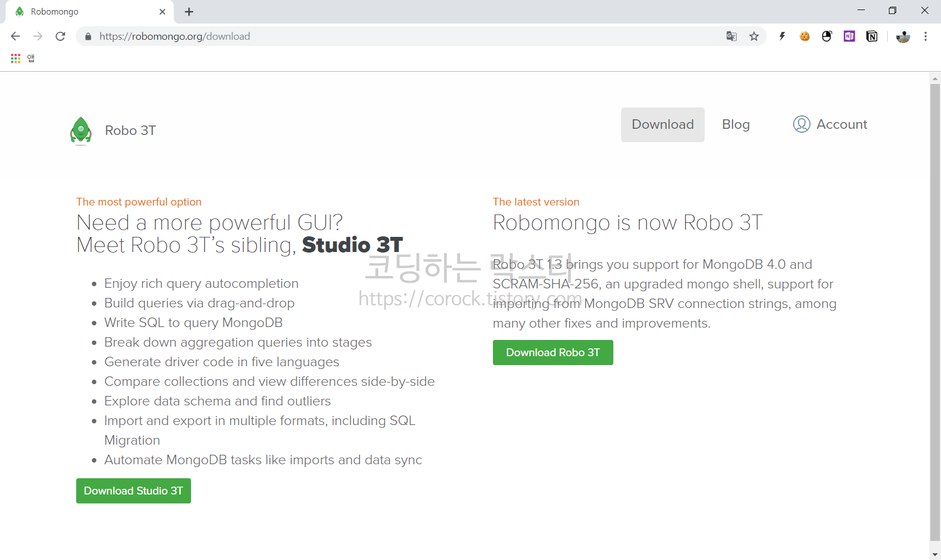The height and width of the screenshot is (560, 941).
Task: Click 'Automate MongoDB tasks like imports' bullet
Action: pos(263,460)
